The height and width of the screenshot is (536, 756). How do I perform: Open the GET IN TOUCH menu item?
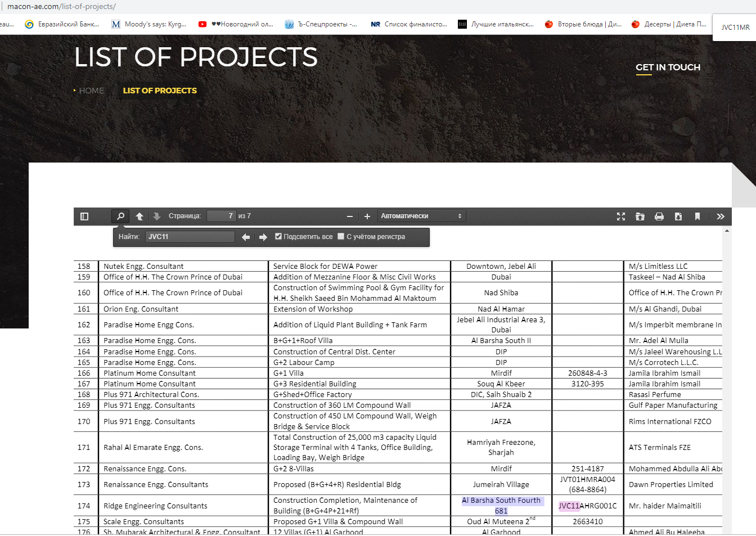pos(668,67)
